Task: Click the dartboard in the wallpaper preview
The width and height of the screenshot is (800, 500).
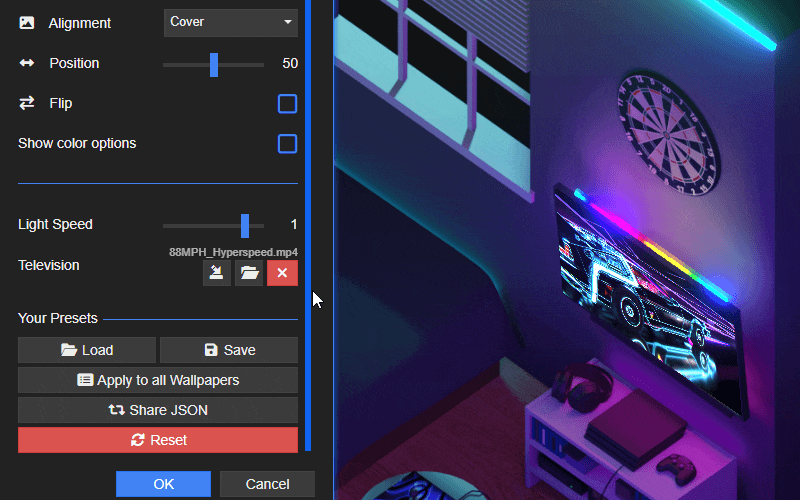Action: pos(669,135)
